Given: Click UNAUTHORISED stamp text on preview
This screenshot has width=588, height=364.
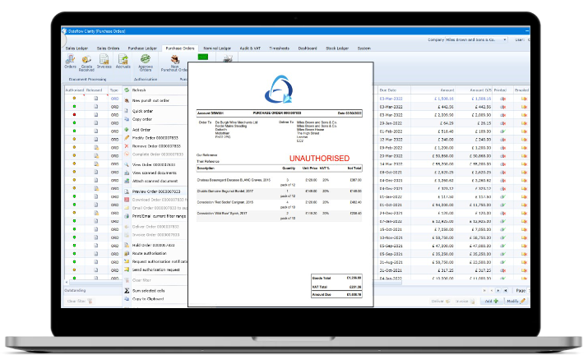Looking at the screenshot, I should (x=319, y=159).
